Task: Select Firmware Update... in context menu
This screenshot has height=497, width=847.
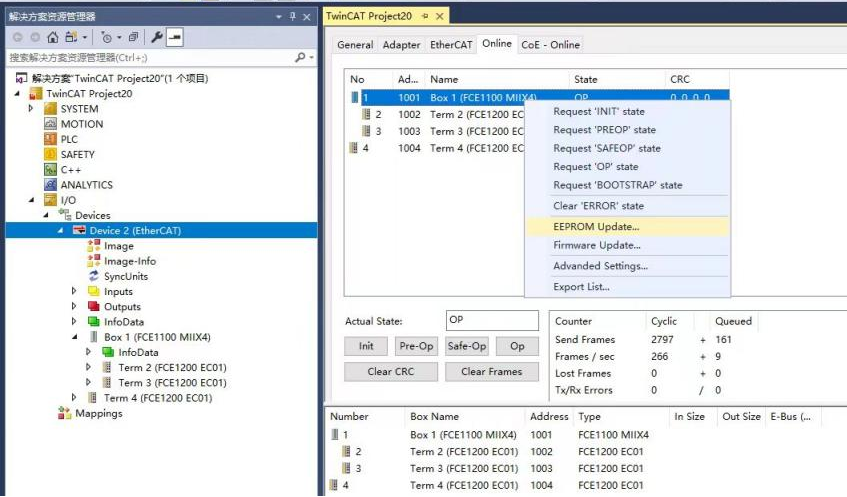Action: [627, 245]
